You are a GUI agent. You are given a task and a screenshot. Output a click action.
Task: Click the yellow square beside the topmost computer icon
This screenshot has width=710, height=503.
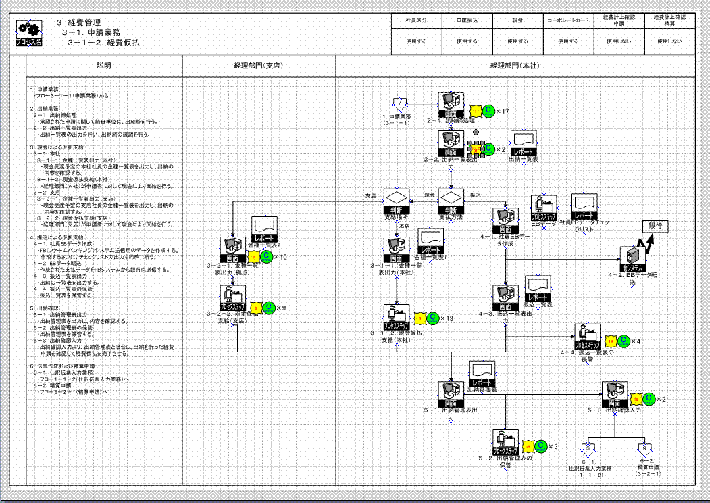474,110
